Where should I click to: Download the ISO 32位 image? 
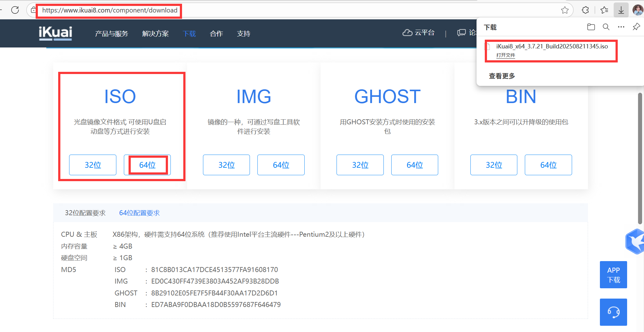[x=93, y=165]
